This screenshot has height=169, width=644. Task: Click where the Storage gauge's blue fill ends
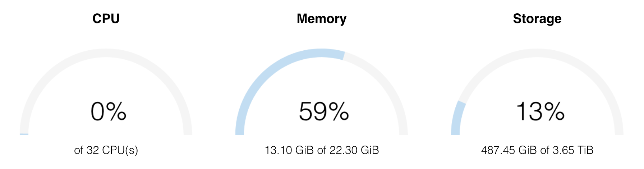coord(461,102)
